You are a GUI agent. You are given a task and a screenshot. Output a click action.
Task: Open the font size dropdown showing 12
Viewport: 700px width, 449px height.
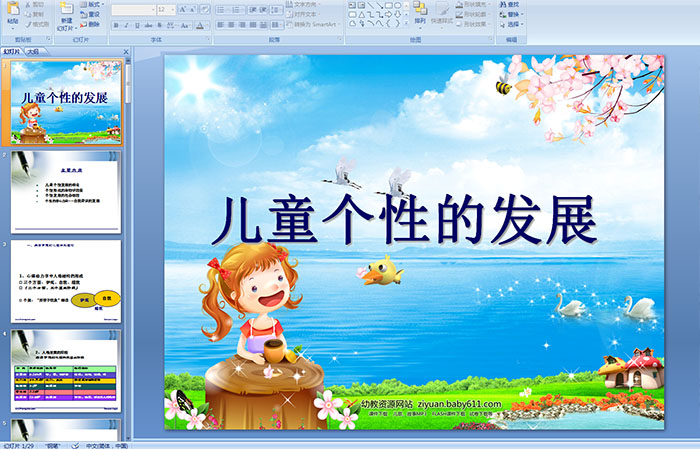[166, 9]
